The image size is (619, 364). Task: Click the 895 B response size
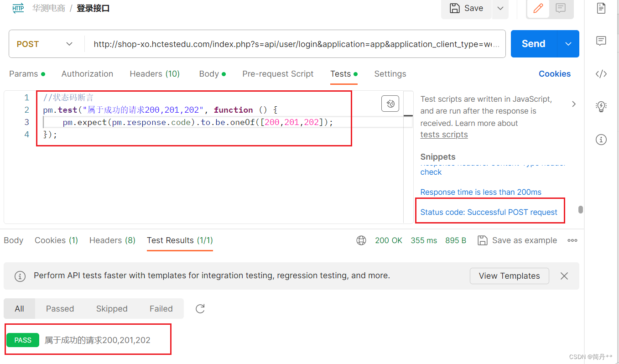456,240
